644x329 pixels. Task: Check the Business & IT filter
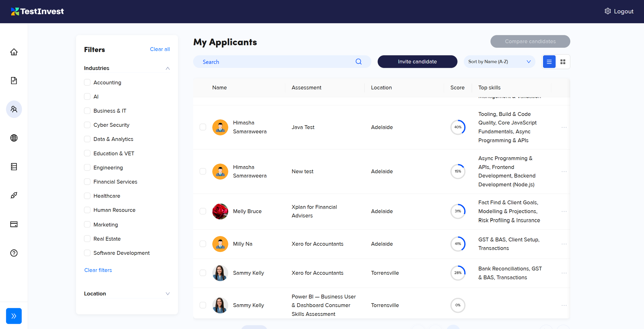pos(87,111)
